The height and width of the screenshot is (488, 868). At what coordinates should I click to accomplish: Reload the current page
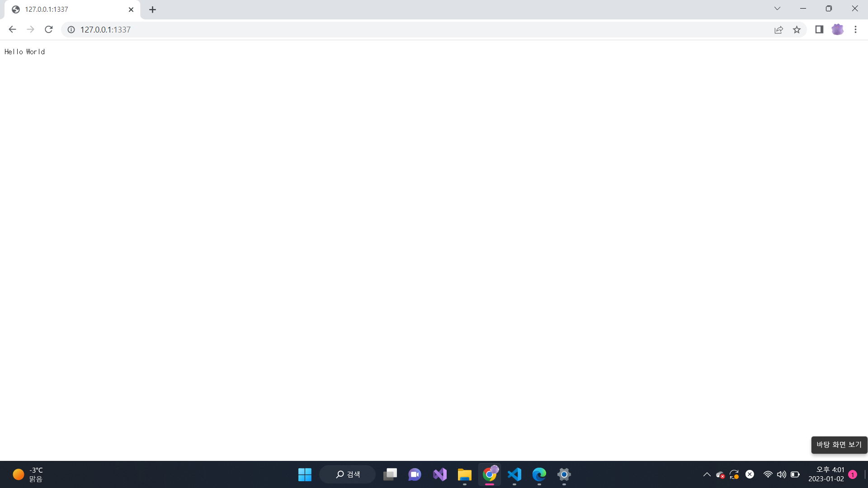[x=49, y=29]
